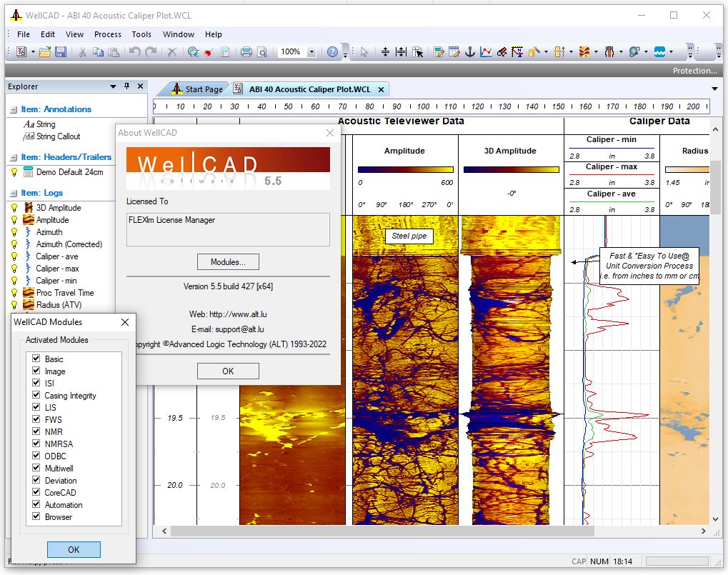Click the Save icon in toolbar
This screenshot has width=728, height=575.
pos(61,52)
